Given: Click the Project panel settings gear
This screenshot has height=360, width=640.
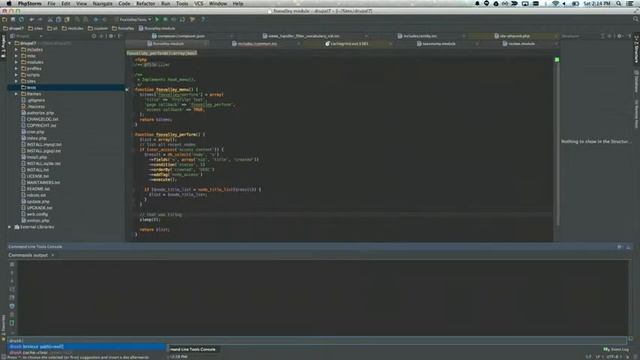Looking at the screenshot, I should pos(111,36).
